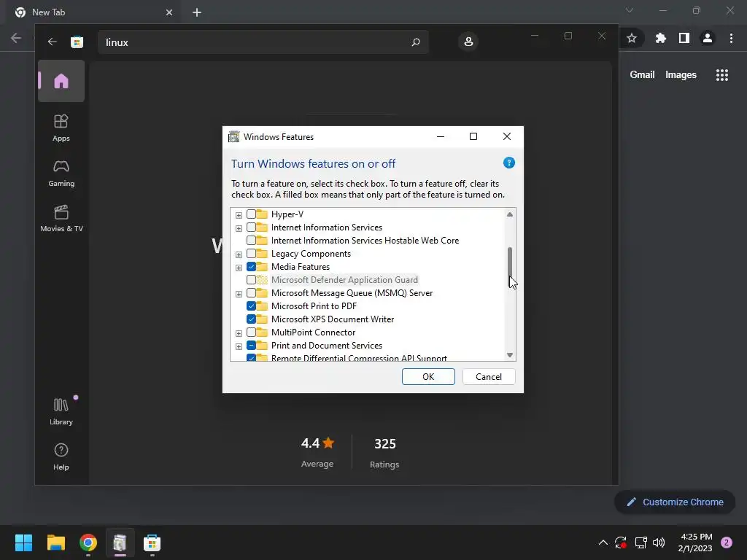
Task: Expand Print and Document Services node
Action: click(239, 346)
